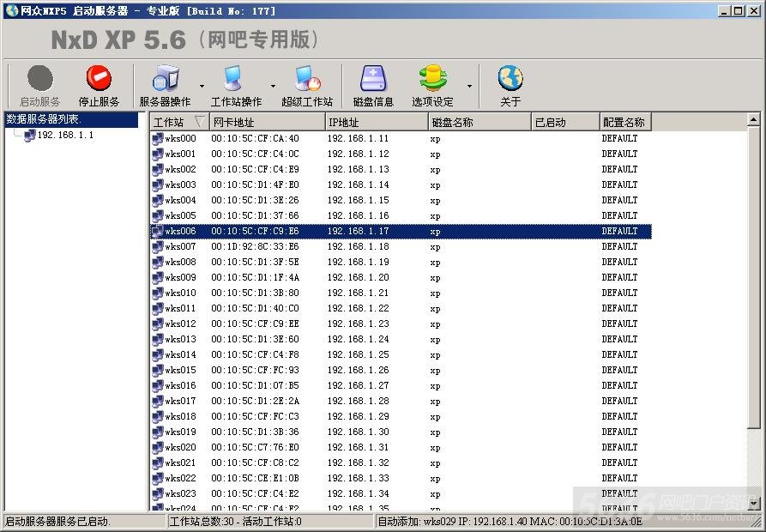
Task: Click IP address 192.168.1.18
Action: (358, 247)
